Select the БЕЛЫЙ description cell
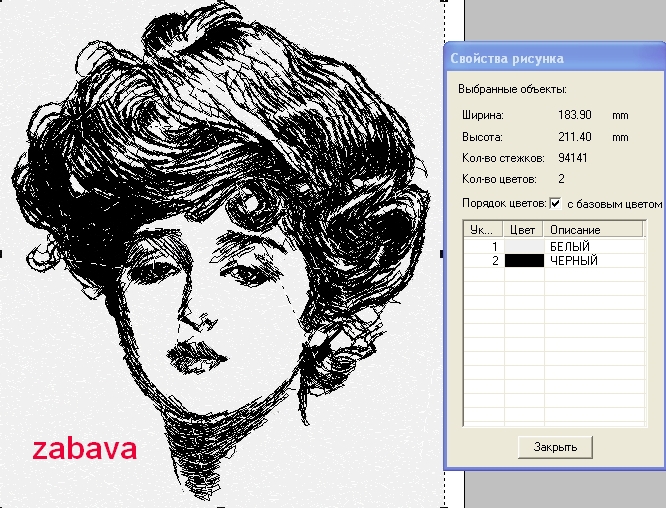 [x=595, y=246]
